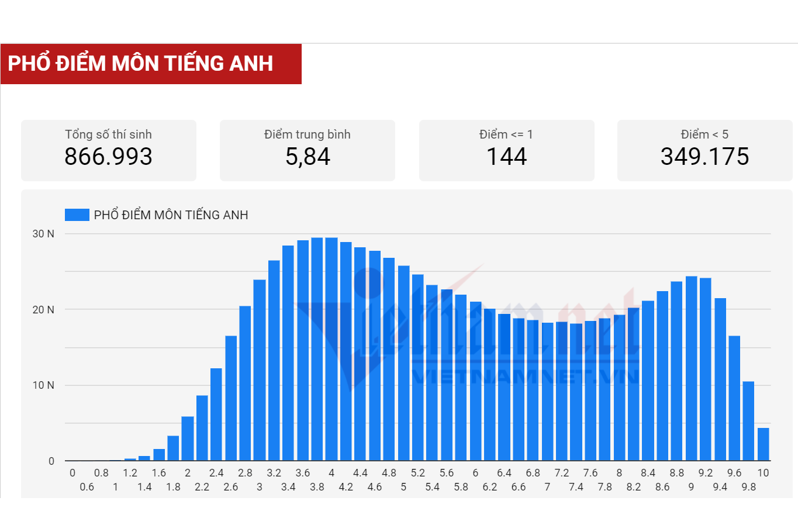
Task: Click the chart bar for score 9
Action: click(x=691, y=368)
